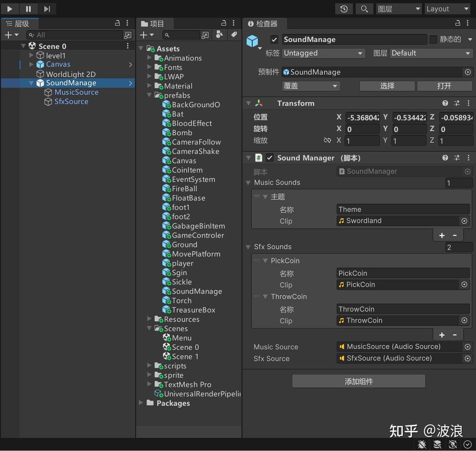
Task: Collapse the prefabs folder
Action: pyautogui.click(x=149, y=95)
